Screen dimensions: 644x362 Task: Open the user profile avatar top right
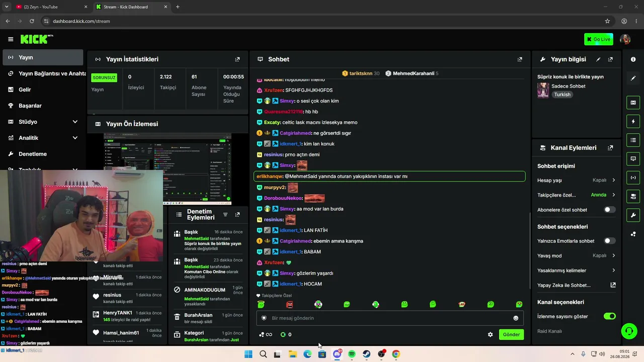tap(625, 39)
